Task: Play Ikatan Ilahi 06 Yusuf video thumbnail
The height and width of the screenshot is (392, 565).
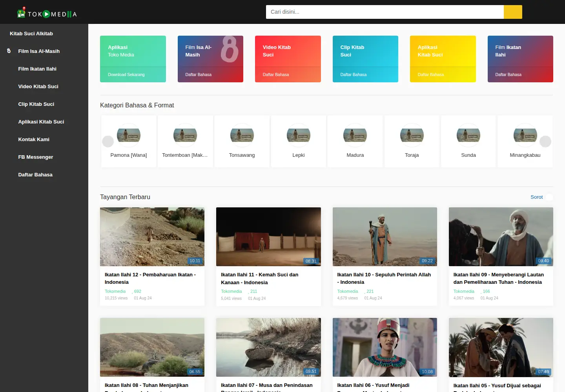Action: [385, 347]
